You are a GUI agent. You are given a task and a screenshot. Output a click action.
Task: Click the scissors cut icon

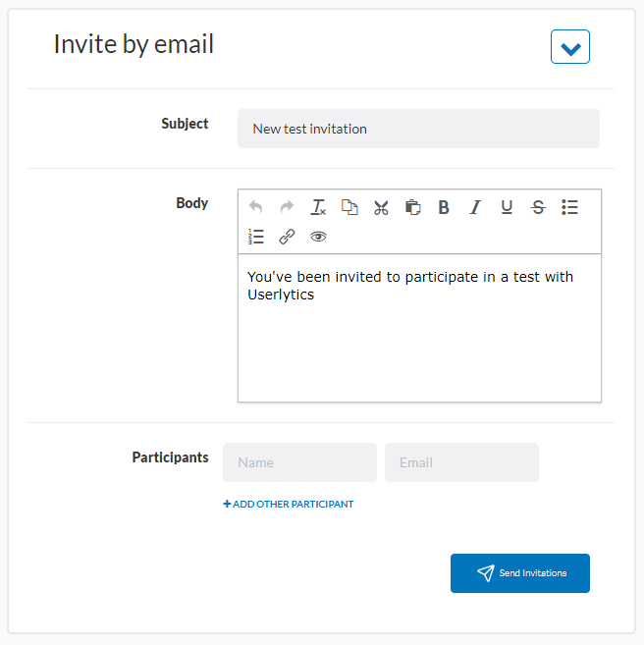point(381,207)
